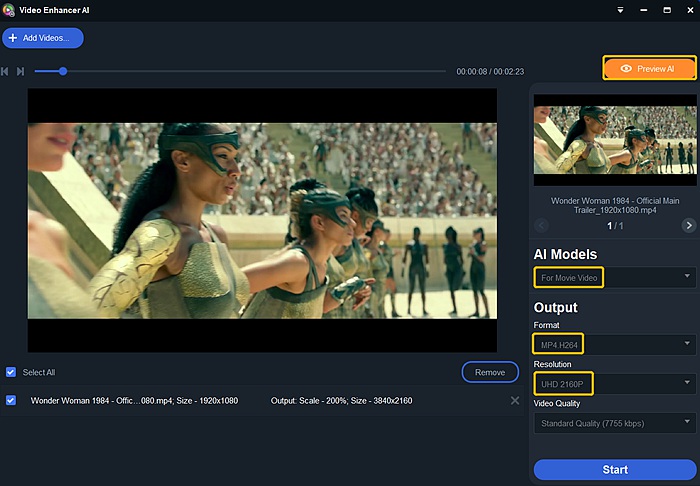
Task: Open the Video Quality dropdown
Action: 615,423
